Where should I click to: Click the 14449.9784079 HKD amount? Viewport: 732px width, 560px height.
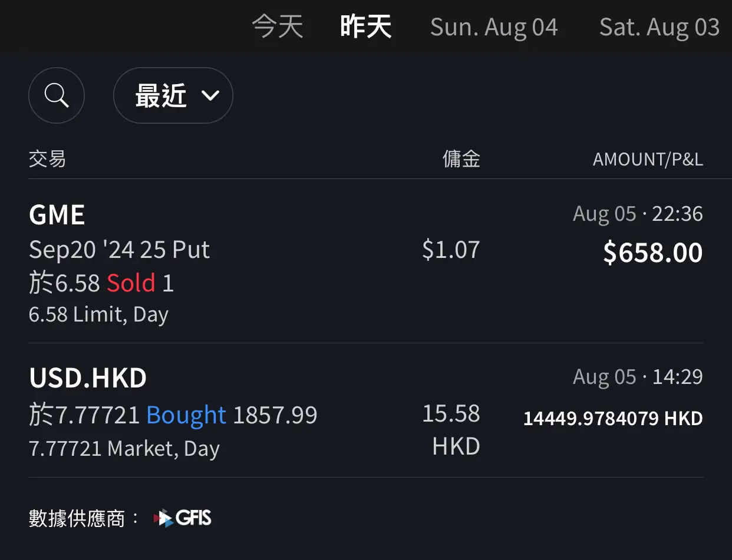coord(613,419)
